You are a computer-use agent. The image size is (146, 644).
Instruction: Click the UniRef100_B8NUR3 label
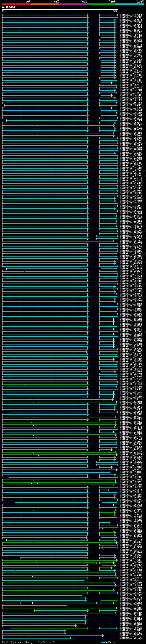(131, 319)
